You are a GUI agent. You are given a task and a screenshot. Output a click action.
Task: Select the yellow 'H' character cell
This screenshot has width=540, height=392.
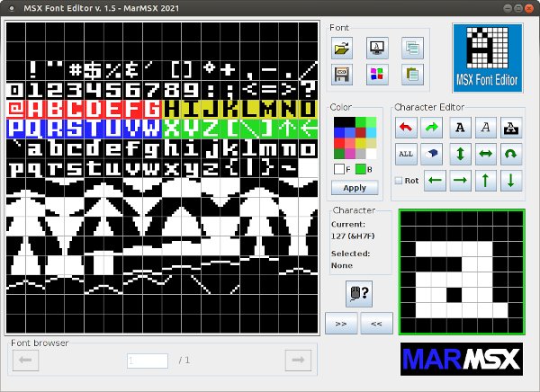pyautogui.click(x=172, y=109)
